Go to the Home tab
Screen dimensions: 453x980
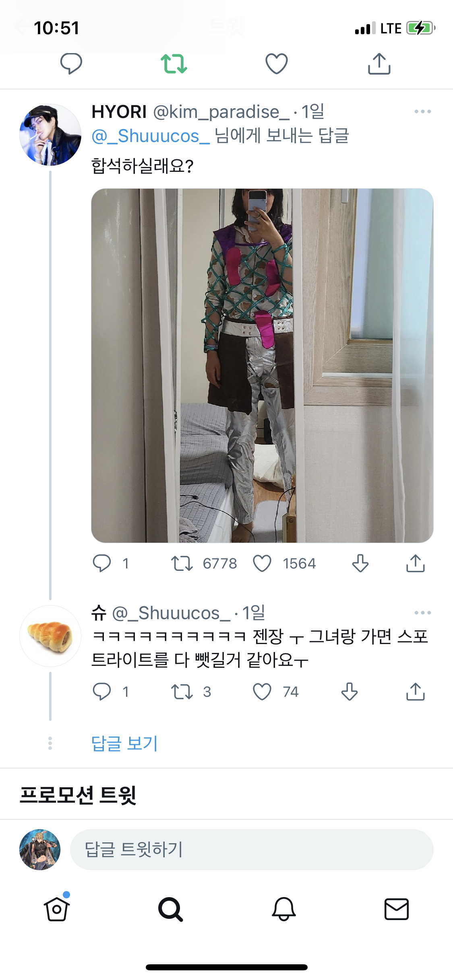(57, 909)
